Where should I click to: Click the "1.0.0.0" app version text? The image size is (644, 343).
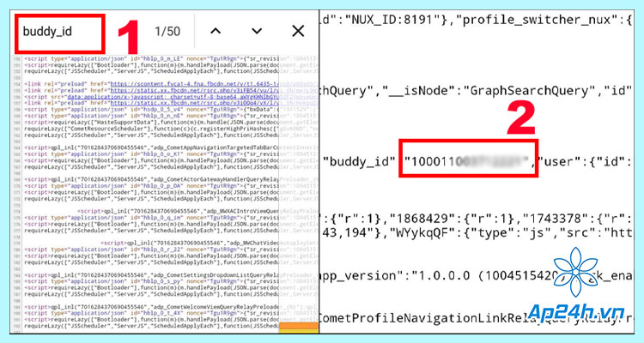coord(443,275)
